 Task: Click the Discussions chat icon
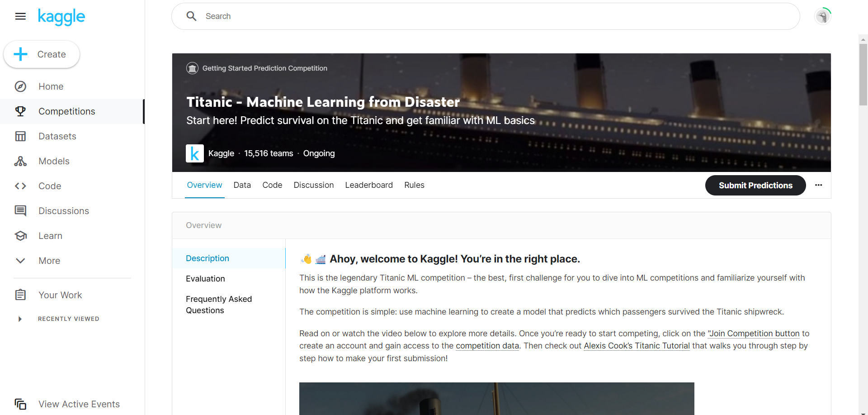pyautogui.click(x=20, y=211)
